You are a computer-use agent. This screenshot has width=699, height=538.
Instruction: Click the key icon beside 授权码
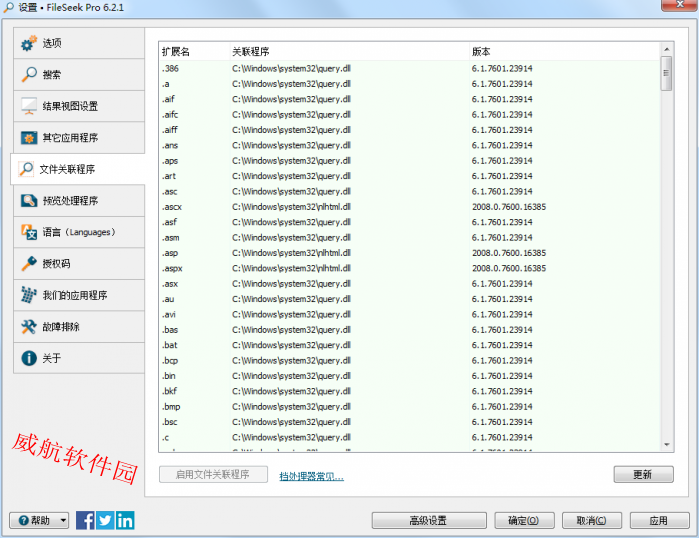coord(29,263)
